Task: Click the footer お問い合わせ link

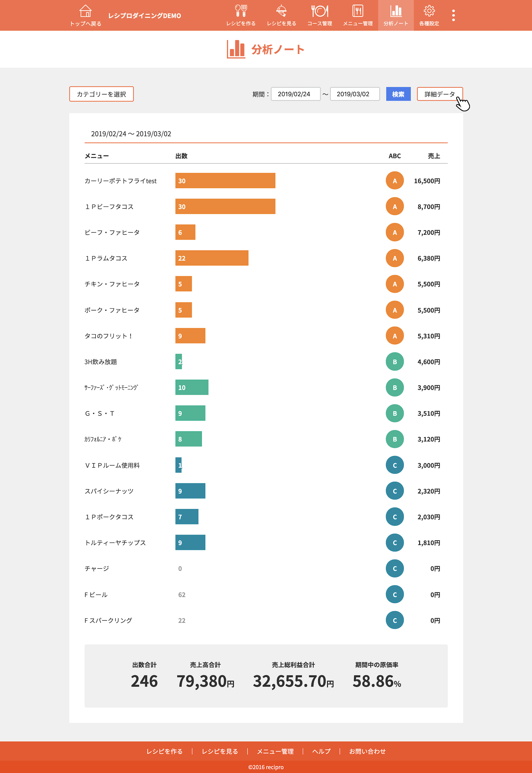Action: click(x=367, y=751)
